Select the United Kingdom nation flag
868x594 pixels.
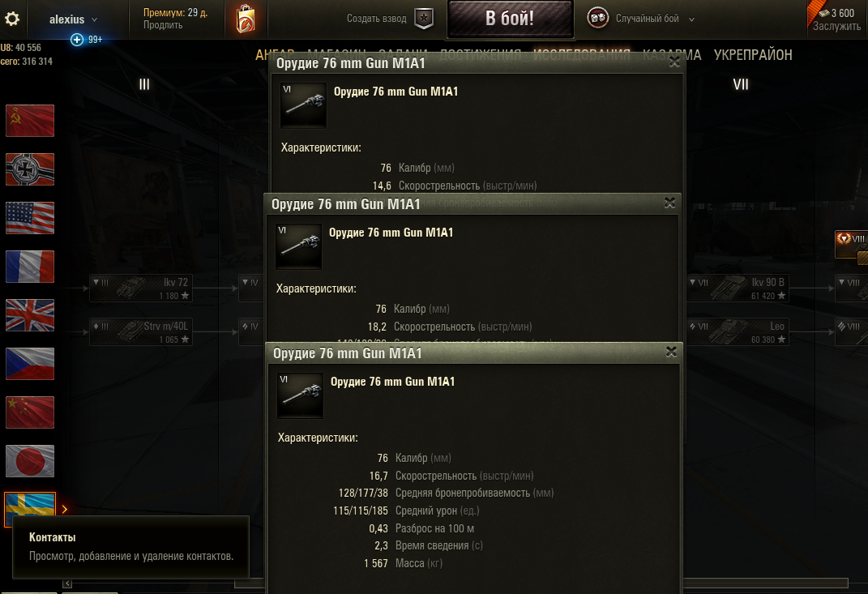coord(30,315)
